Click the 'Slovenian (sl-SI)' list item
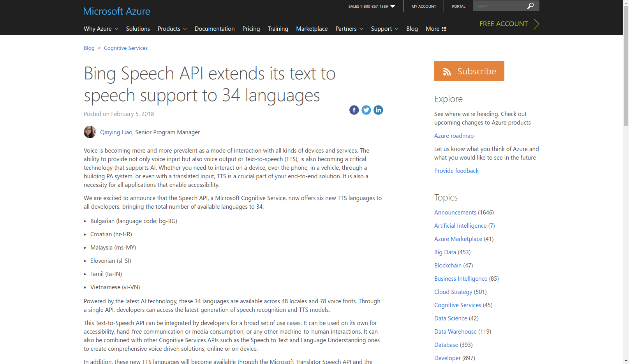629x364 pixels. click(111, 261)
